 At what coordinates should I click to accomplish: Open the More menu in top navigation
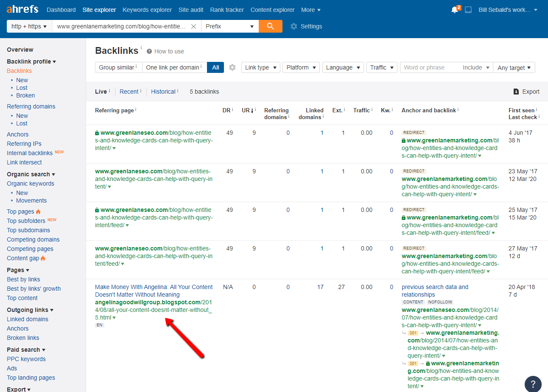tap(311, 10)
